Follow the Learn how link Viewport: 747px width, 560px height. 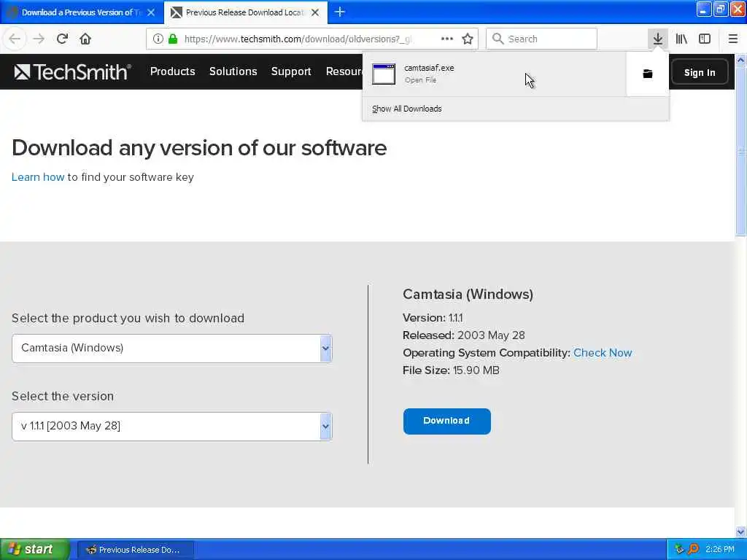[38, 177]
